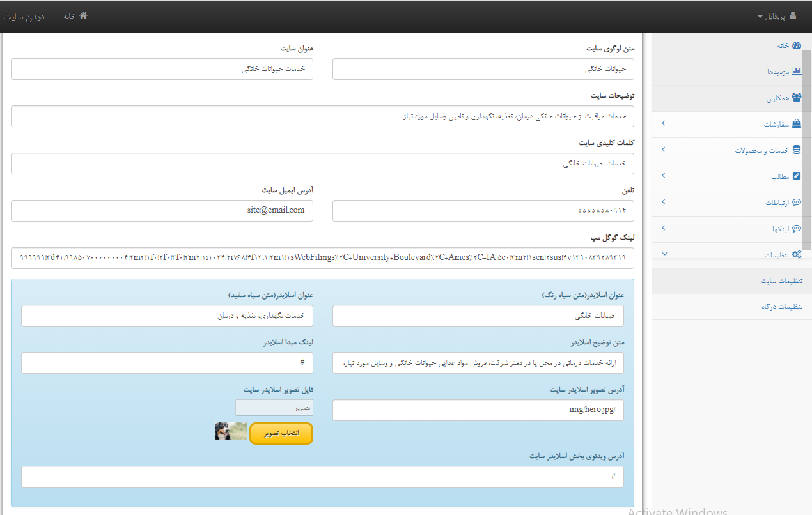Click the dashboard icon next to خانه in sidebar
The image size is (812, 515).
pyautogui.click(x=796, y=45)
